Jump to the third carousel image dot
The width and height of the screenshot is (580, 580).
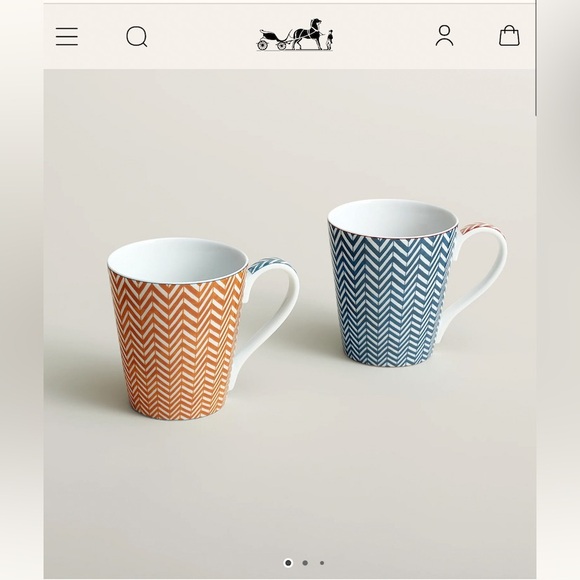pos(322,563)
